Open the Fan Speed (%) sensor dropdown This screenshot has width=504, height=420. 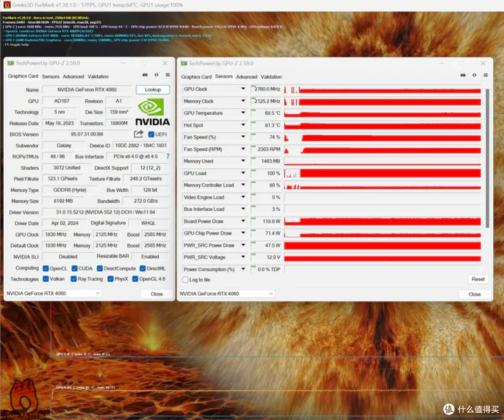tap(243, 137)
